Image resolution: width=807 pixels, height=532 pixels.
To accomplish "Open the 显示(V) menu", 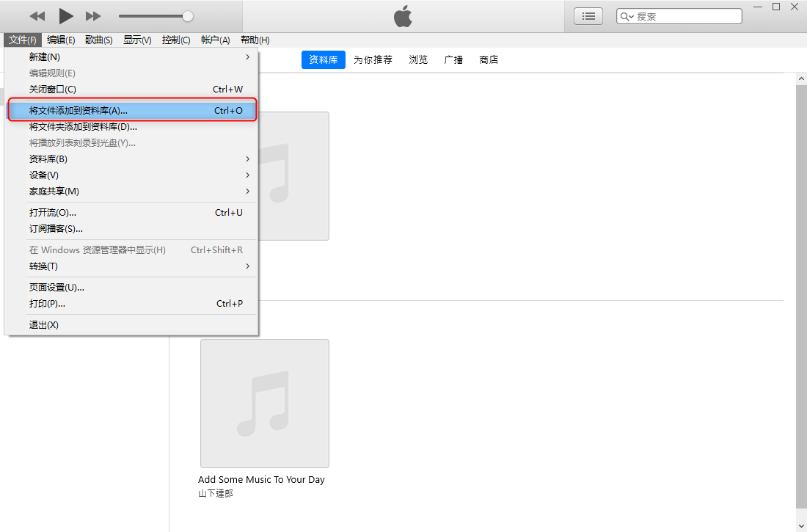I will coord(137,40).
